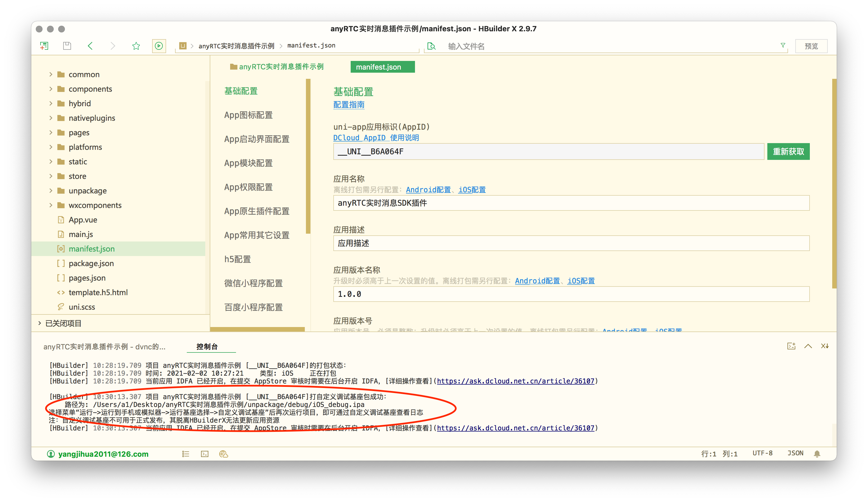Click the editor right vertical scrollbar

pos(834,184)
